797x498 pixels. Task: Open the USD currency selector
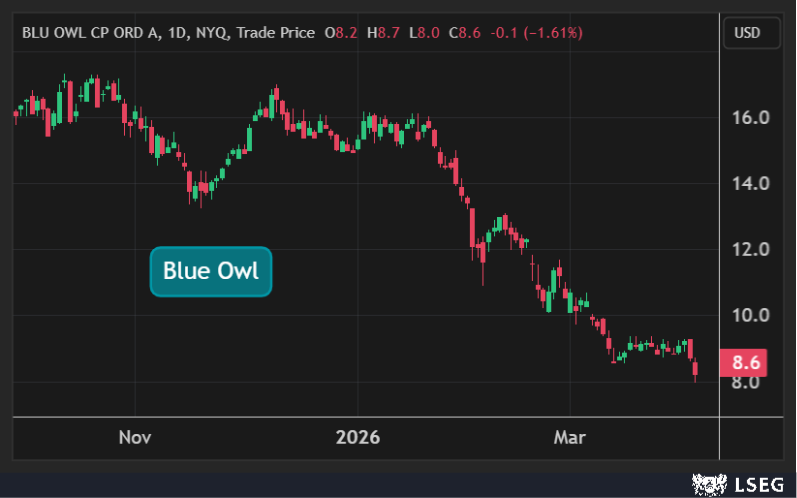click(x=747, y=33)
